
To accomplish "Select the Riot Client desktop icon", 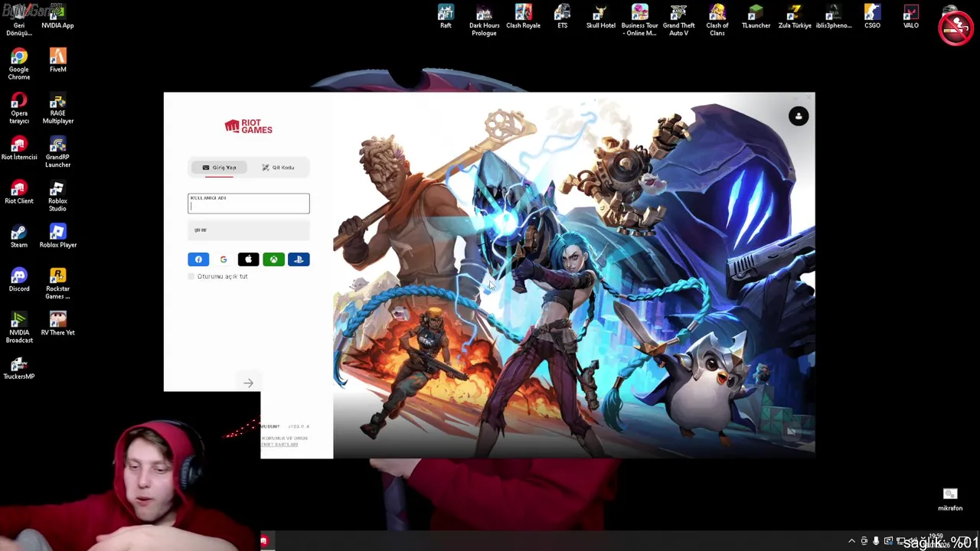I will point(19,192).
